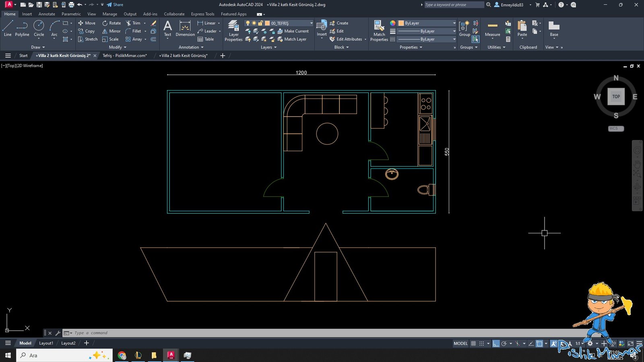Open the annotation scale 1:1 dropdown

click(579, 343)
